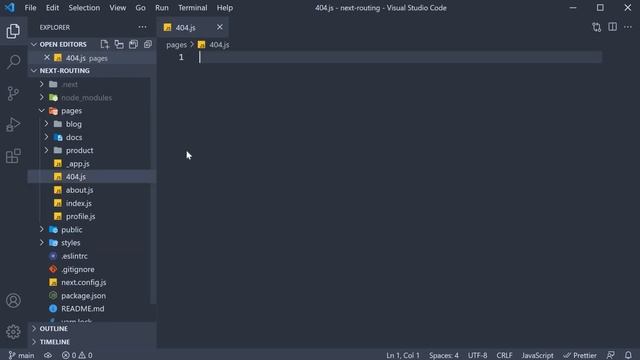
Task: Open the Edit menu
Action: [x=52, y=8]
